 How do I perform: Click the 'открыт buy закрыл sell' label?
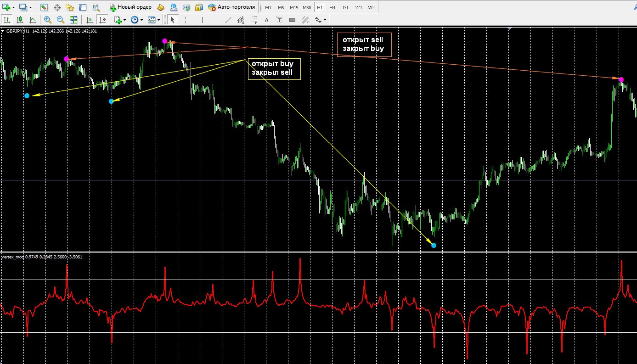pos(274,68)
